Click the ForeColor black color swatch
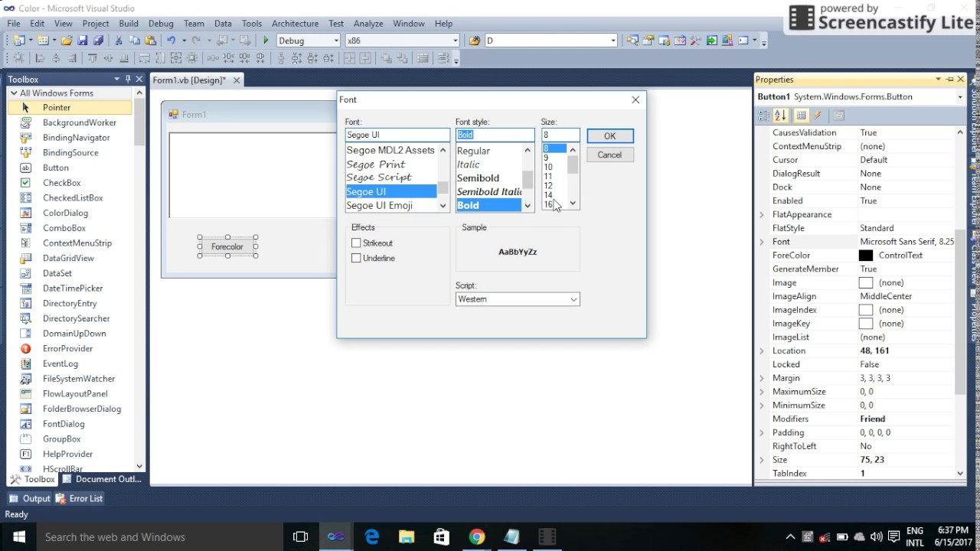This screenshot has width=980, height=551. click(x=866, y=256)
